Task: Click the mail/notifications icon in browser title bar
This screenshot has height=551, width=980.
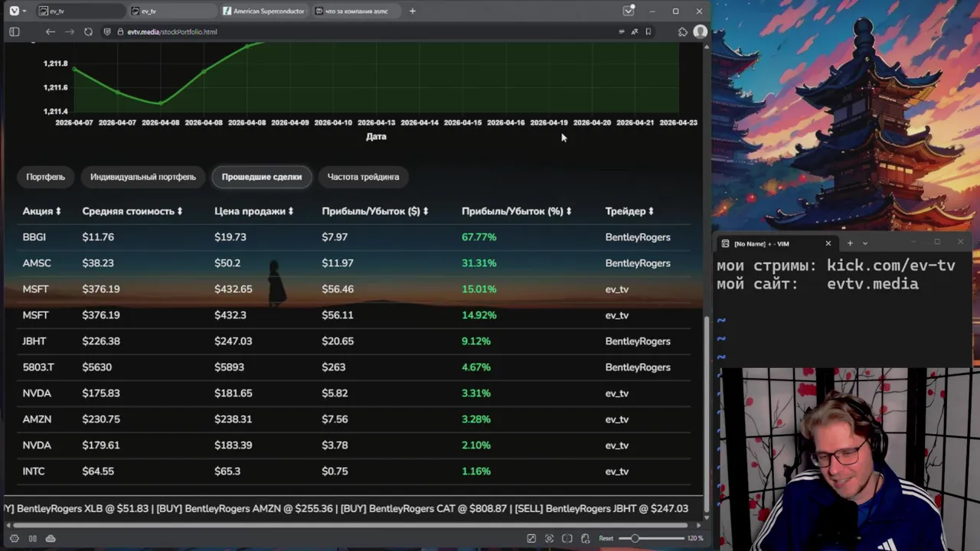Action: point(629,11)
